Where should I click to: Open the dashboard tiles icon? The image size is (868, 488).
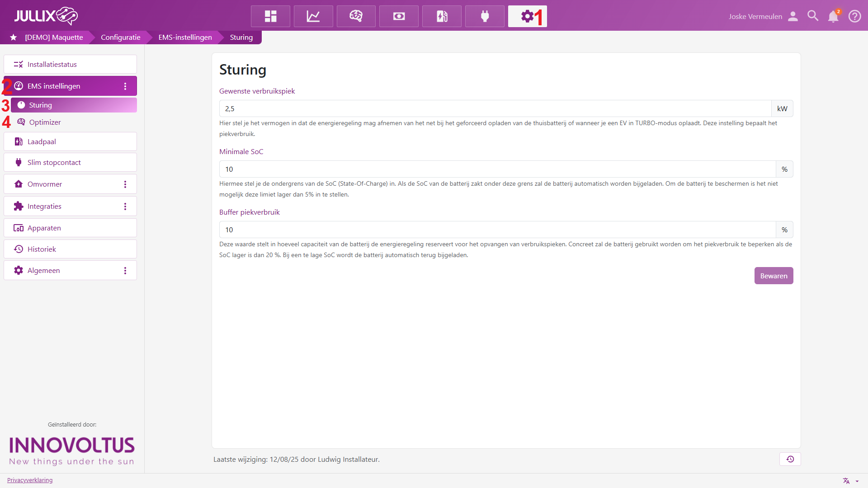[270, 16]
